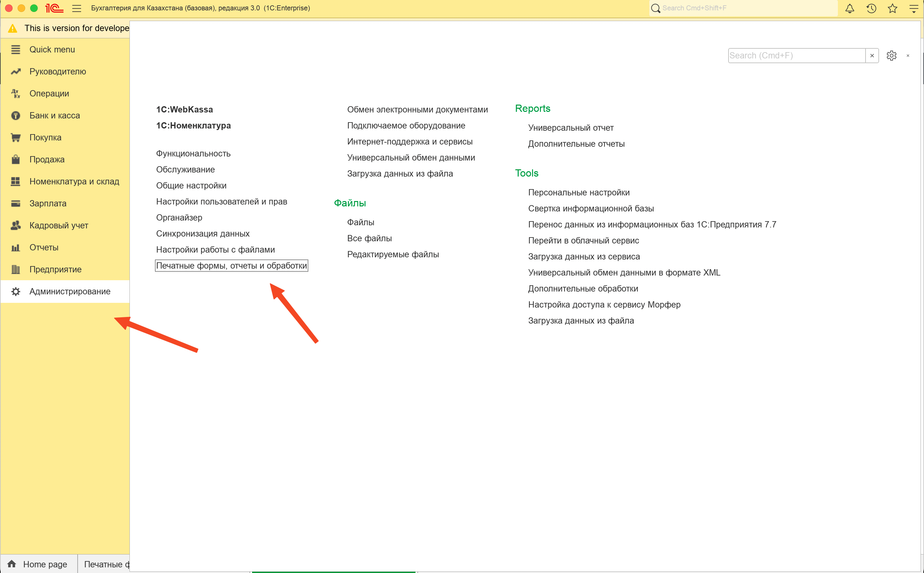This screenshot has width=924, height=573.
Task: Open the notifications bell
Action: click(x=850, y=8)
